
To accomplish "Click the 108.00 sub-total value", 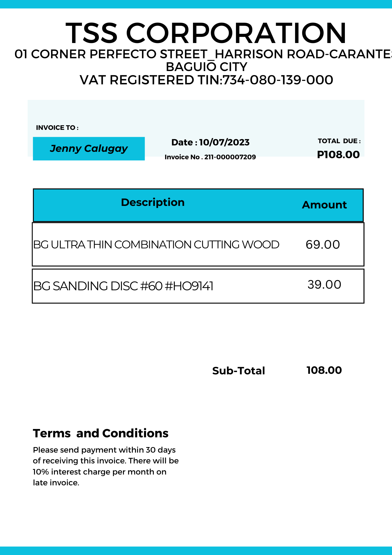I will (324, 370).
